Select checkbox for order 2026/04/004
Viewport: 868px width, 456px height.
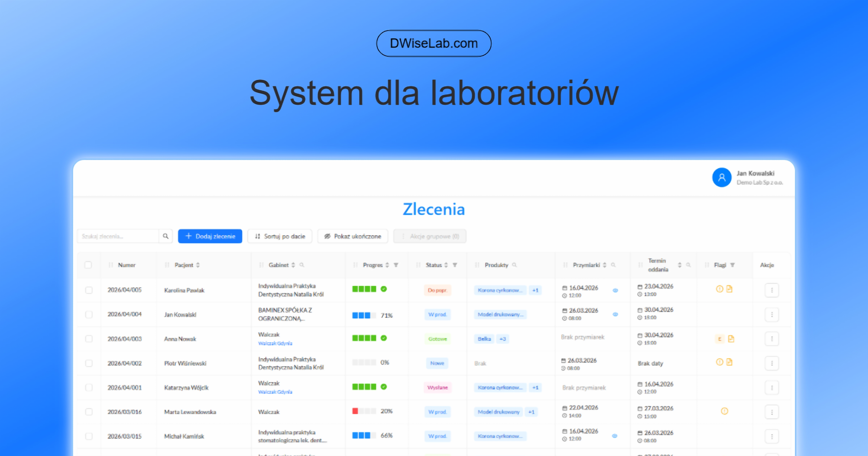click(x=89, y=315)
